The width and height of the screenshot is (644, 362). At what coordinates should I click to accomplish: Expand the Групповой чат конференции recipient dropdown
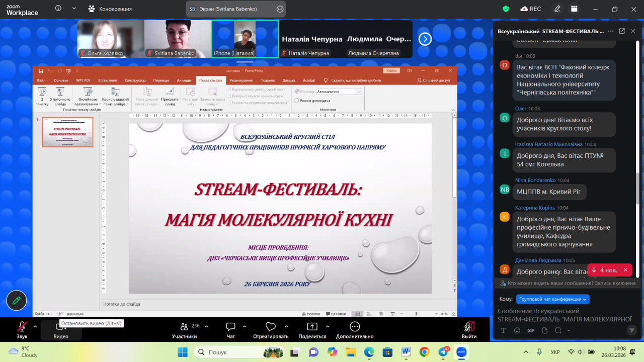(552, 299)
